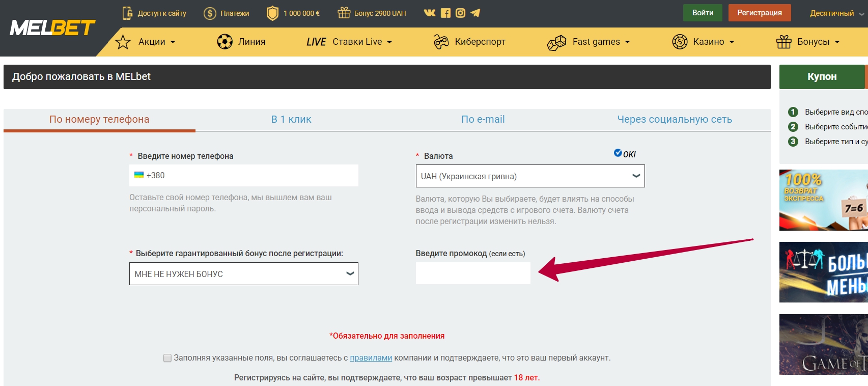Tick the rules agreement checkbox
Image resolution: width=868 pixels, height=386 pixels.
tap(167, 358)
